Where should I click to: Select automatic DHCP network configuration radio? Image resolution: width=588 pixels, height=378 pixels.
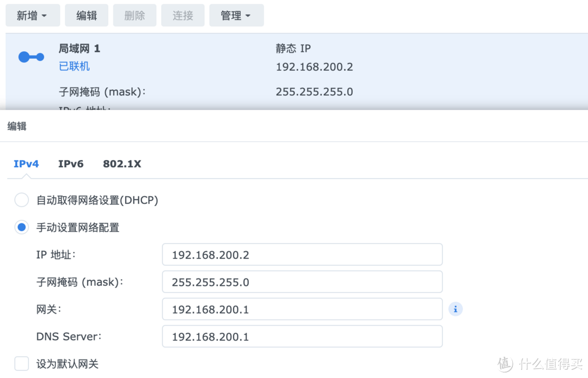[22, 200]
